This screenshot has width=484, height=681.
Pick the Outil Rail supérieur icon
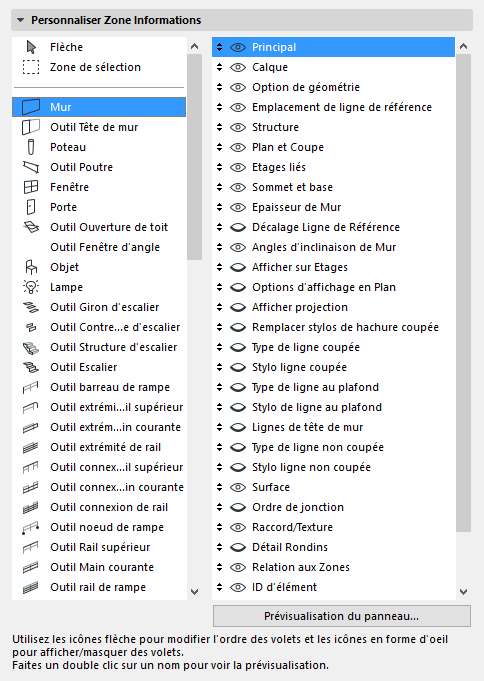click(x=31, y=547)
